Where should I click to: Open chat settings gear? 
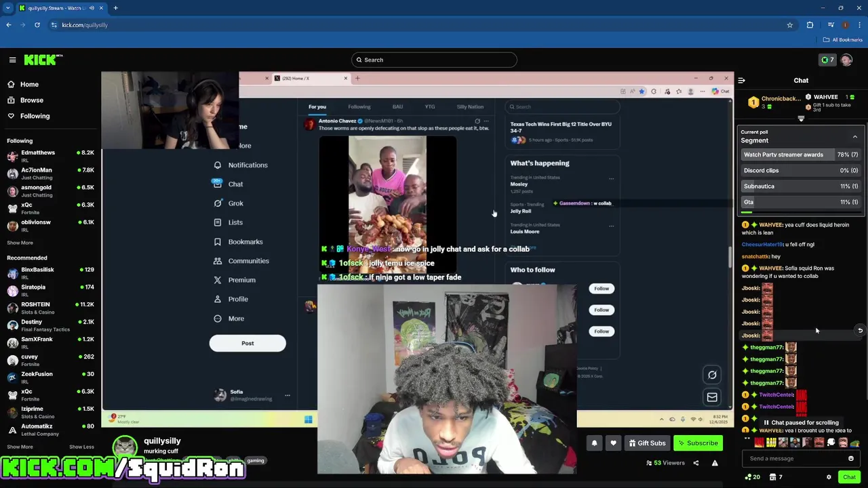coord(829,477)
